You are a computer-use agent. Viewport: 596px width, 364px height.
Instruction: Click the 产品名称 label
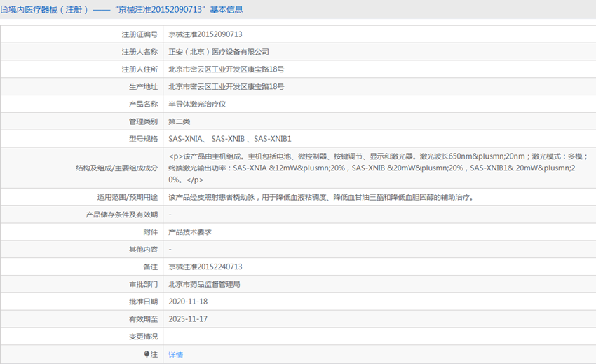tap(143, 105)
